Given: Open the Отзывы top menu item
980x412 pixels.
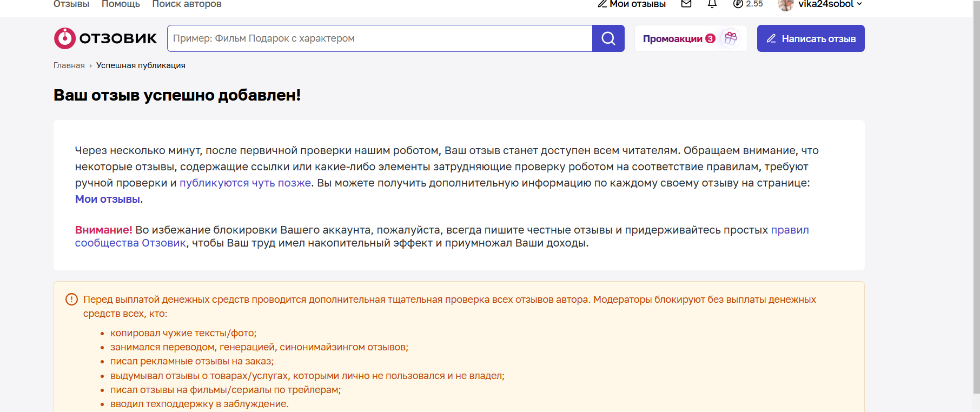Looking at the screenshot, I should click(x=71, y=4).
